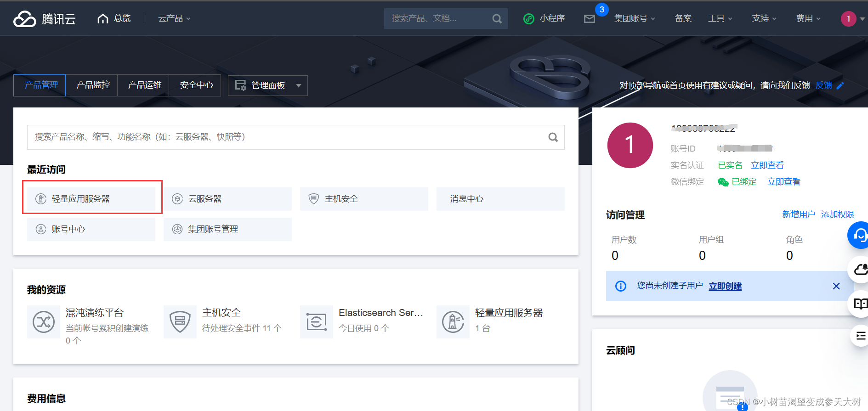The height and width of the screenshot is (411, 868).
Task: Click the 立即创建 create sub-user link
Action: pos(725,286)
